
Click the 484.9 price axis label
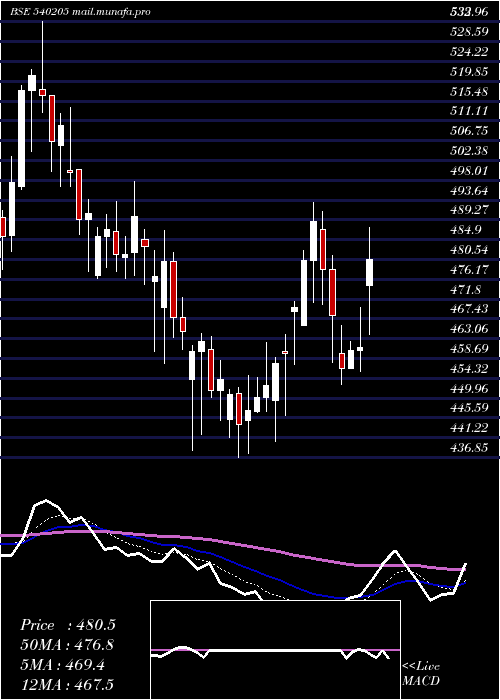(466, 230)
